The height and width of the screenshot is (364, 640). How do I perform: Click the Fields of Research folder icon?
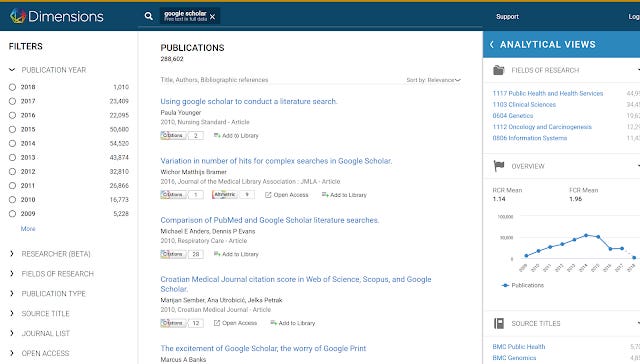point(498,70)
